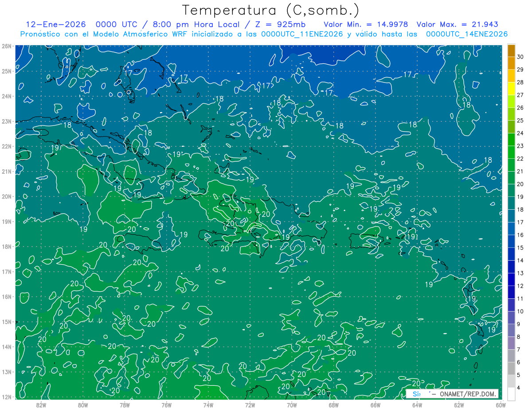Click "Modelo Atmosferico WRF" in the subtitle
Screen dimensions: 532x411
(140, 34)
